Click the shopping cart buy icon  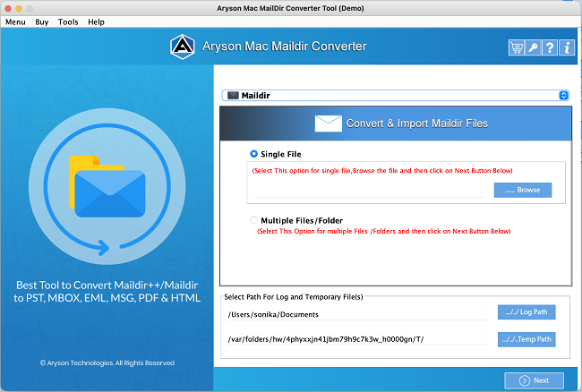point(517,47)
